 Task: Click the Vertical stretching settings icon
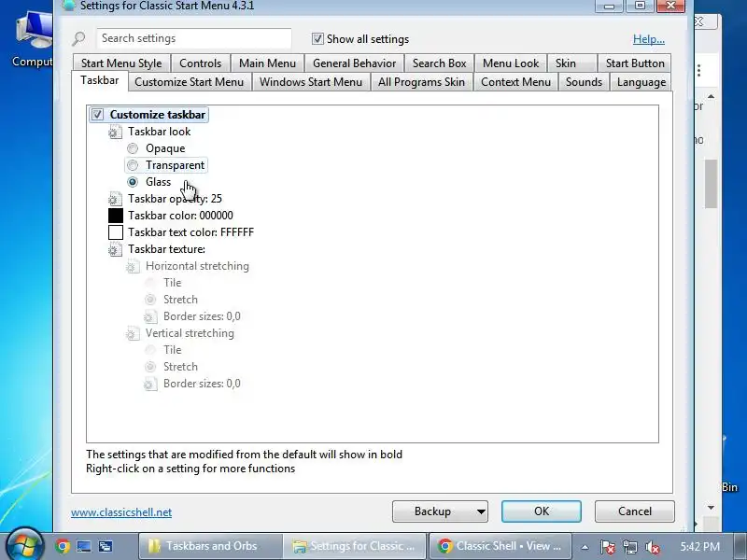tap(133, 333)
